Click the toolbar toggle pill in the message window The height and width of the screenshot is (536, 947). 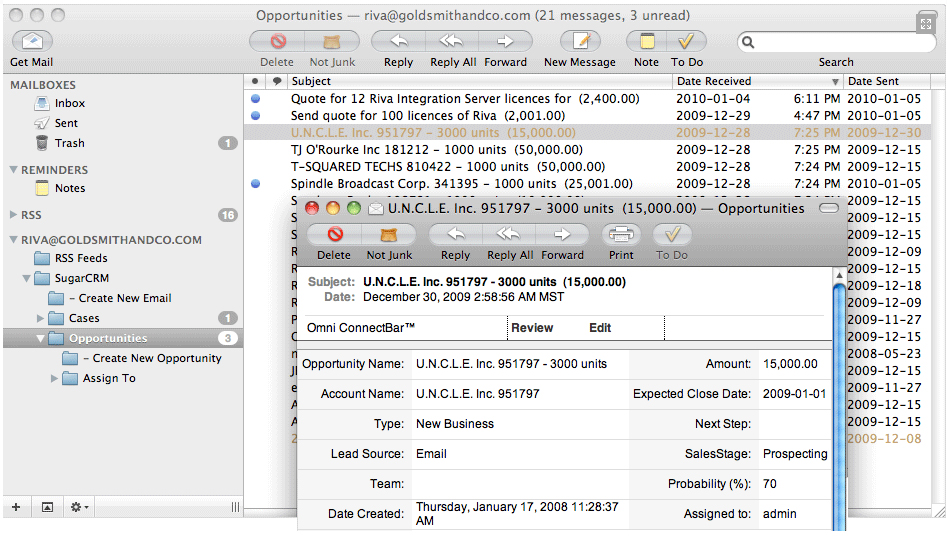pyautogui.click(x=829, y=208)
